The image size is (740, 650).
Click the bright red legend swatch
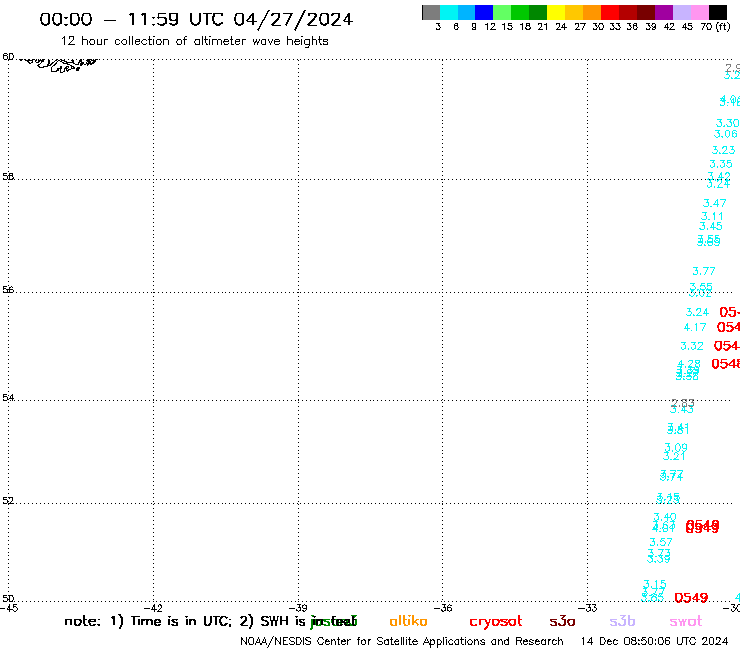(610, 12)
